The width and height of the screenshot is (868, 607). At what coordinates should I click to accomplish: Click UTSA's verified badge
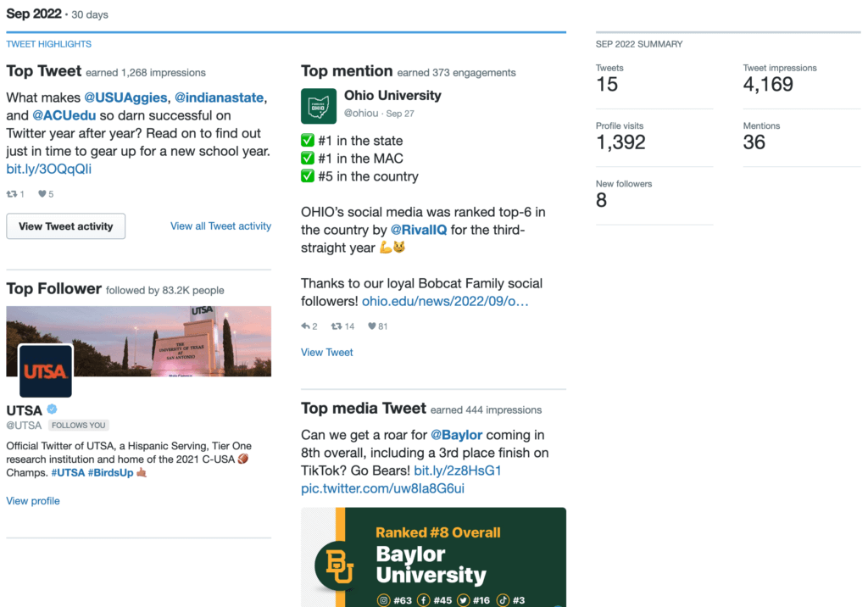[x=52, y=409]
